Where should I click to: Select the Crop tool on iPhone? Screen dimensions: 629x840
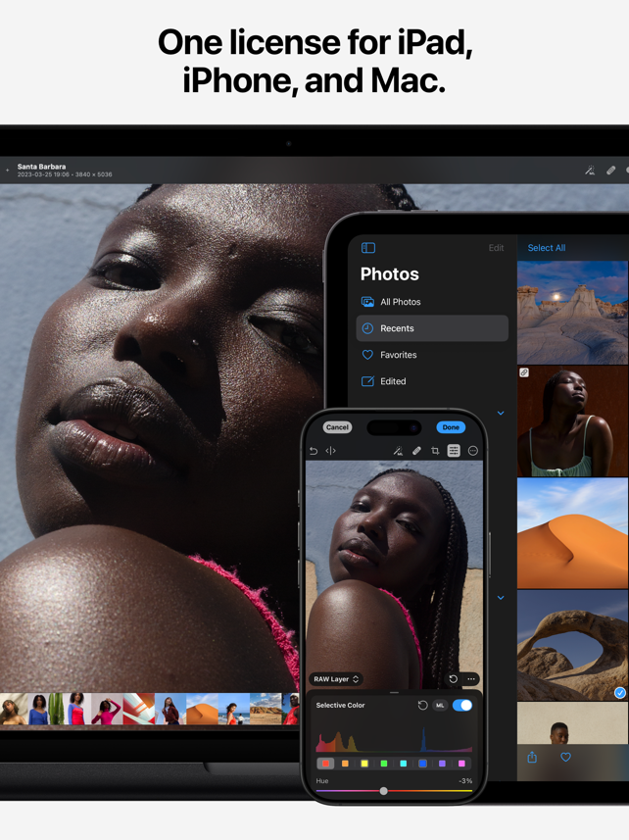(435, 451)
